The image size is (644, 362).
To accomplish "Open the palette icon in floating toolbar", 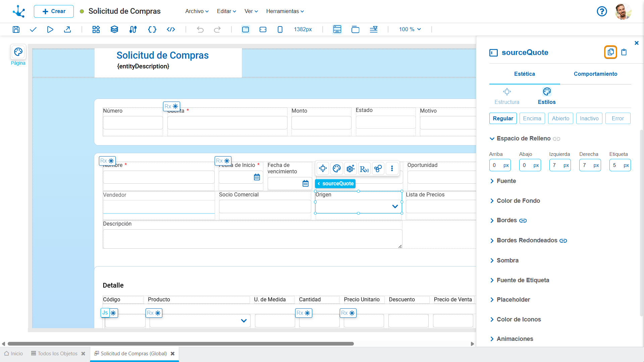I will tap(337, 169).
